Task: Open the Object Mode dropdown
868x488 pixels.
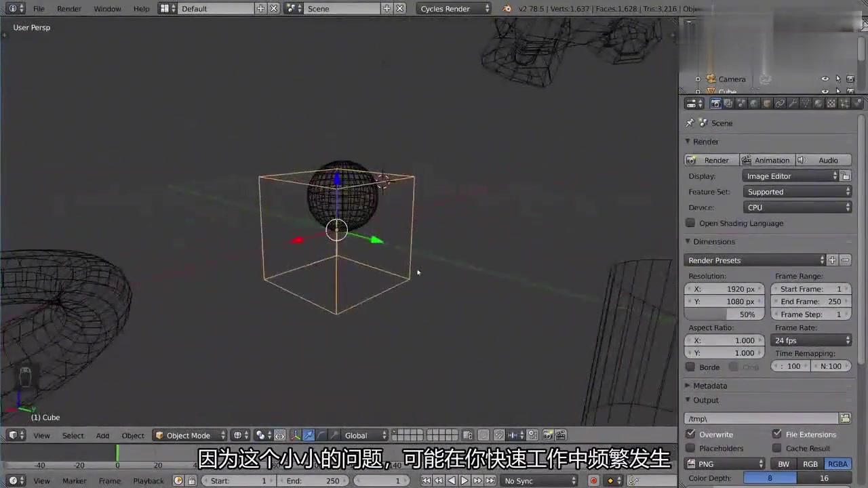Action: point(189,435)
